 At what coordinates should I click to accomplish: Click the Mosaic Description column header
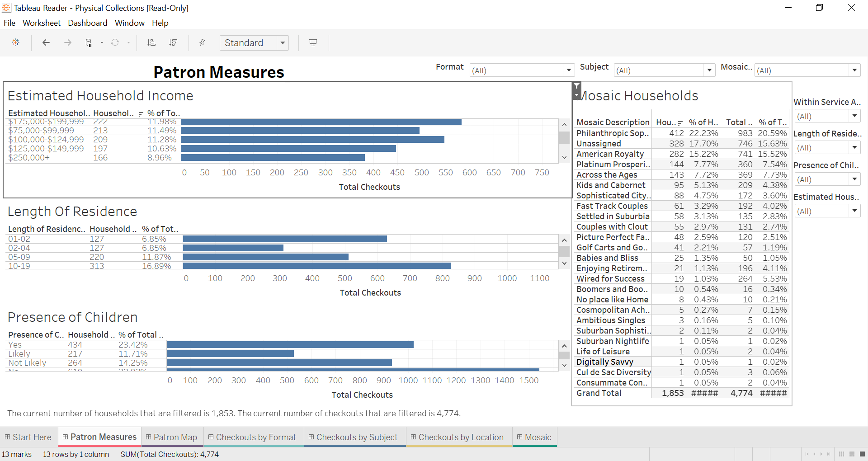point(613,122)
